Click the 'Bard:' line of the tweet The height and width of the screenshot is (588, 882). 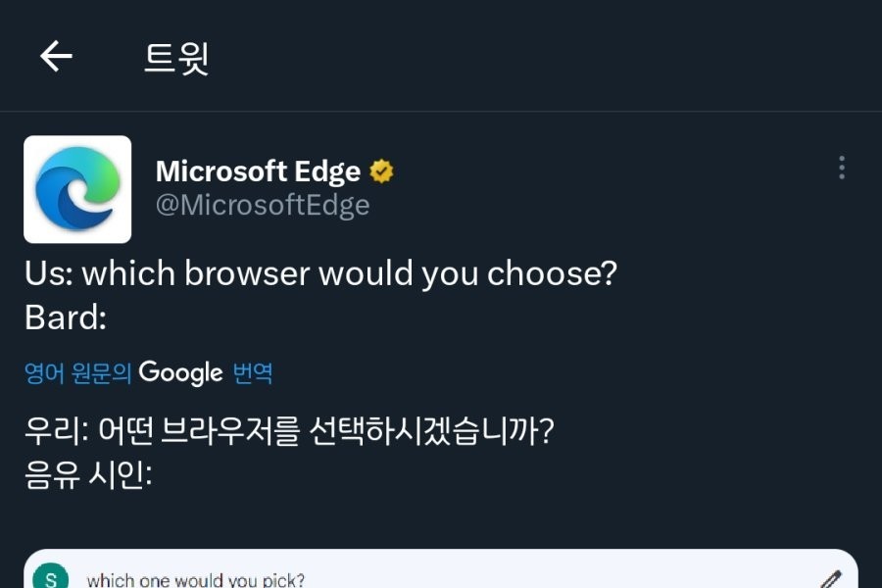(x=66, y=318)
